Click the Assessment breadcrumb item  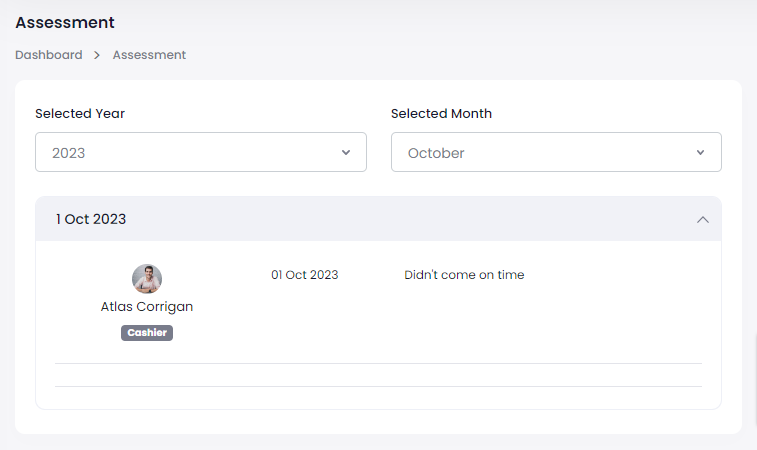[x=149, y=55]
